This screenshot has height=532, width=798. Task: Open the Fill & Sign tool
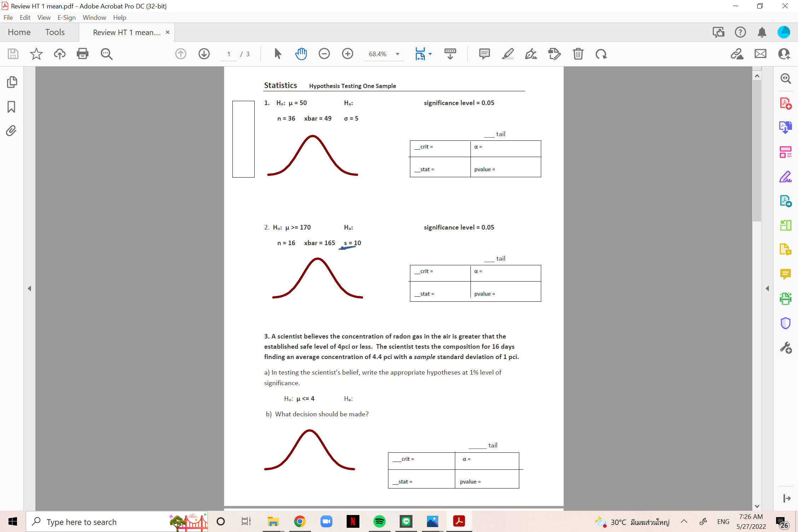[531, 54]
